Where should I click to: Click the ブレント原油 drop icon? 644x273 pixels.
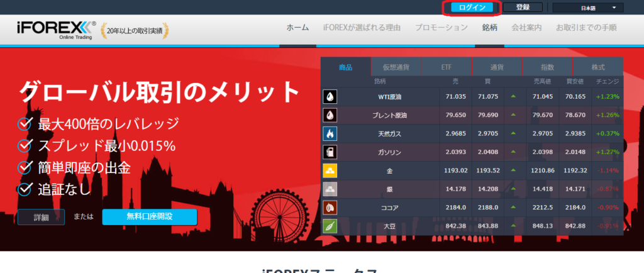(330, 115)
